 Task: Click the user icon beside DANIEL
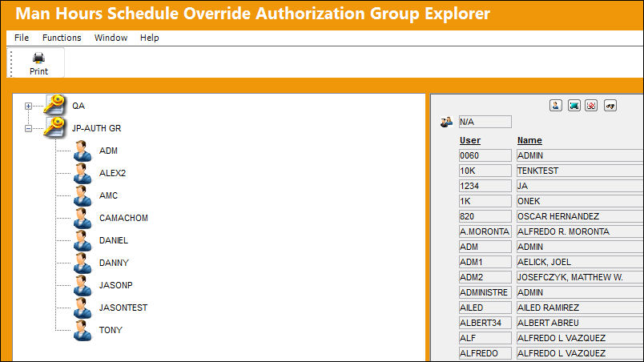coord(83,240)
